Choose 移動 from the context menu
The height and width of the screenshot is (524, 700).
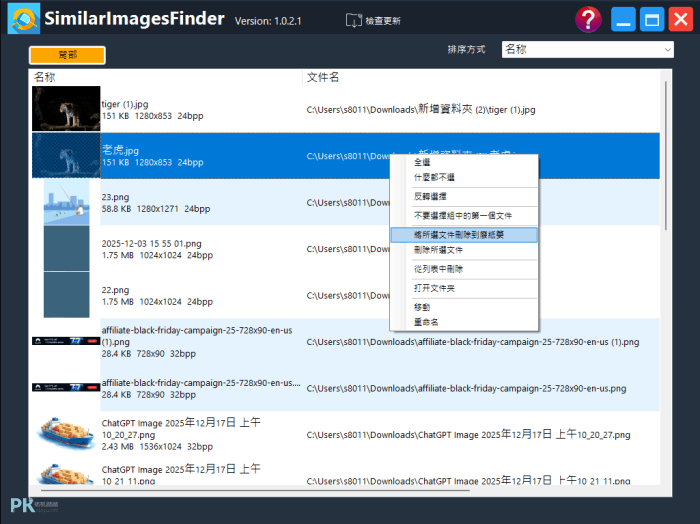464,307
